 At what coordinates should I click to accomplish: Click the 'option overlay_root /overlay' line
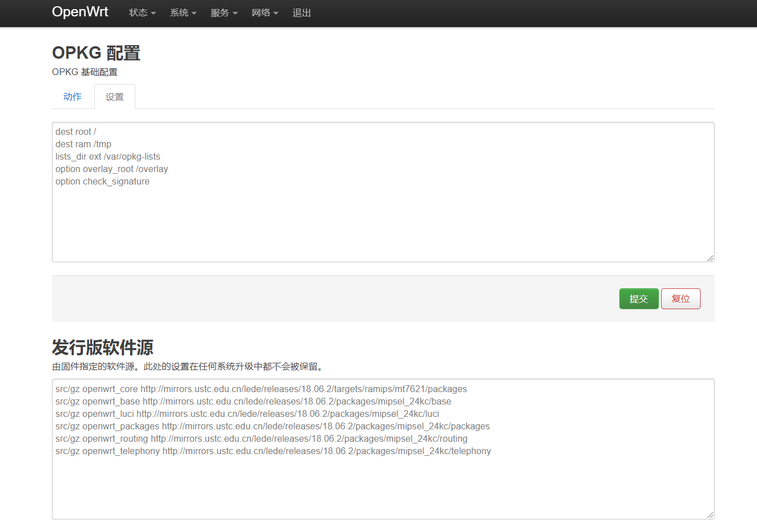(111, 169)
